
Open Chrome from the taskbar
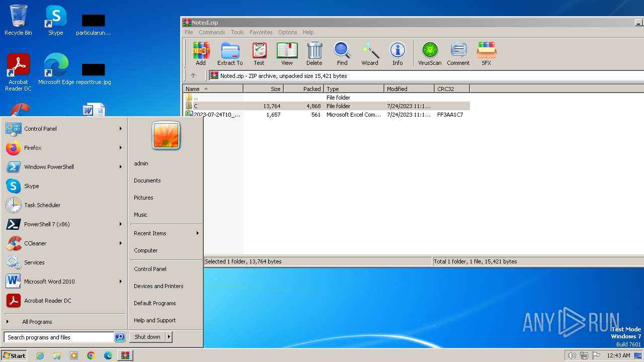point(91,355)
